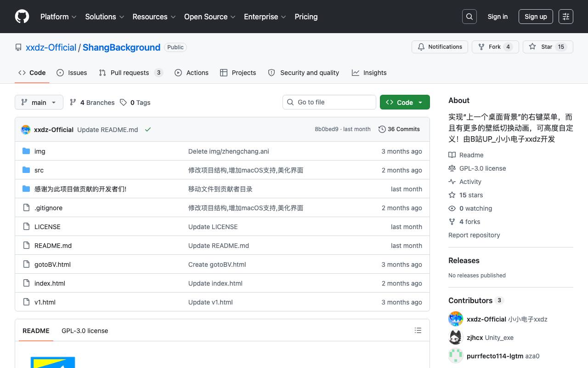Open the 感谢为此项目做贡献的开发者们! folder
588x368 pixels.
coord(80,189)
